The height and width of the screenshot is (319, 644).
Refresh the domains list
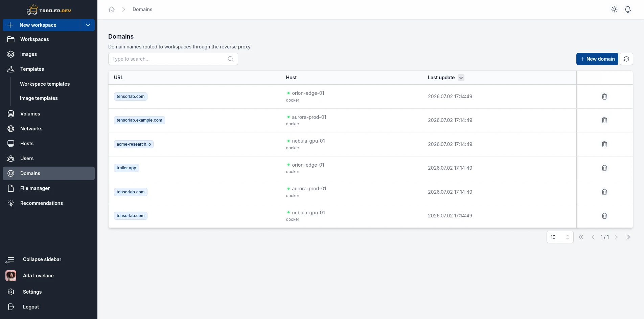pos(626,59)
